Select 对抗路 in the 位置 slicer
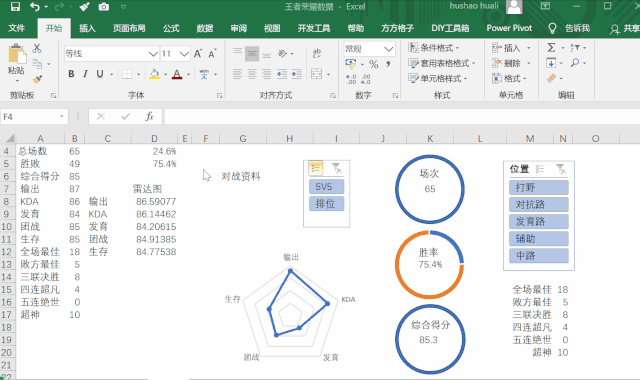Image resolution: width=640 pixels, height=380 pixels. point(539,205)
